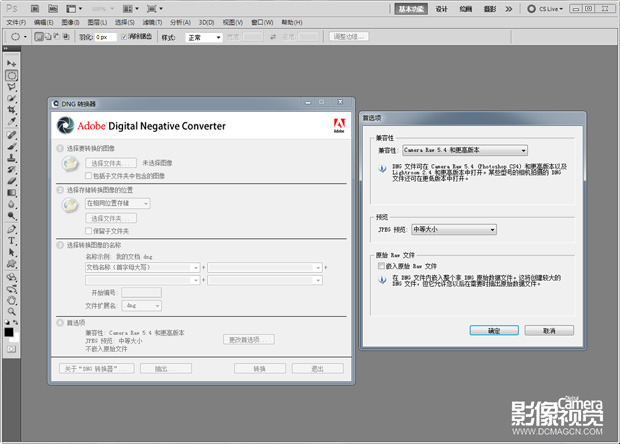Open the 窗口(W) menu
620x444 pixels.
pos(262,23)
